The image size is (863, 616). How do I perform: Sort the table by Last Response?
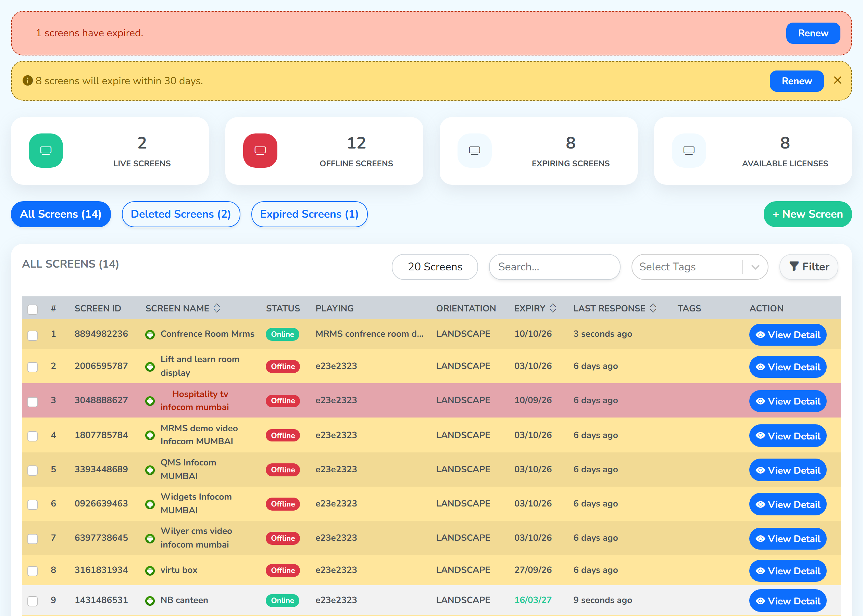tap(653, 308)
